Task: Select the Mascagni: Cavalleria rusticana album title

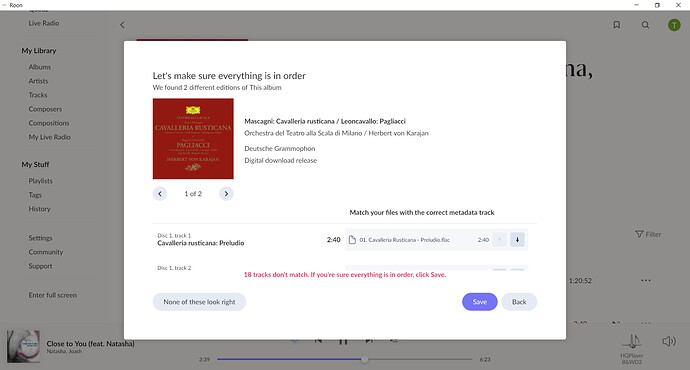Action: 325,121
